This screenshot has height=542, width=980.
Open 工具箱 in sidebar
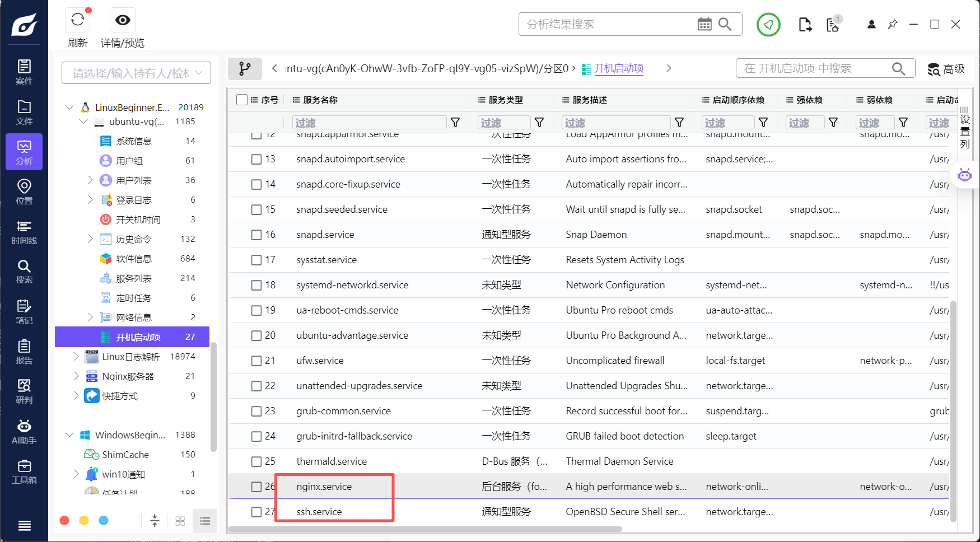click(24, 471)
